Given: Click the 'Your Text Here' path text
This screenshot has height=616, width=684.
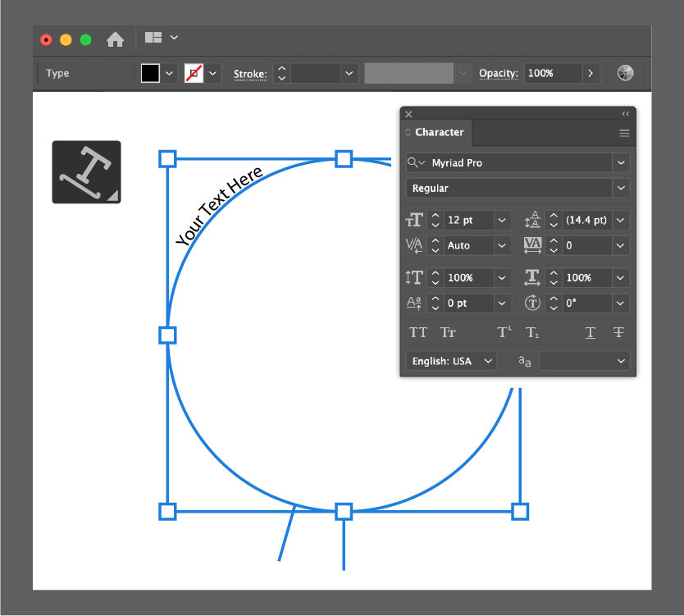Looking at the screenshot, I should coord(219,206).
